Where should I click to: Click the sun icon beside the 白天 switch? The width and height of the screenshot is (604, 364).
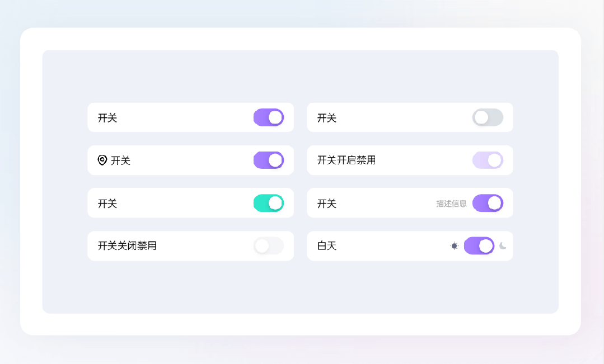[455, 245]
